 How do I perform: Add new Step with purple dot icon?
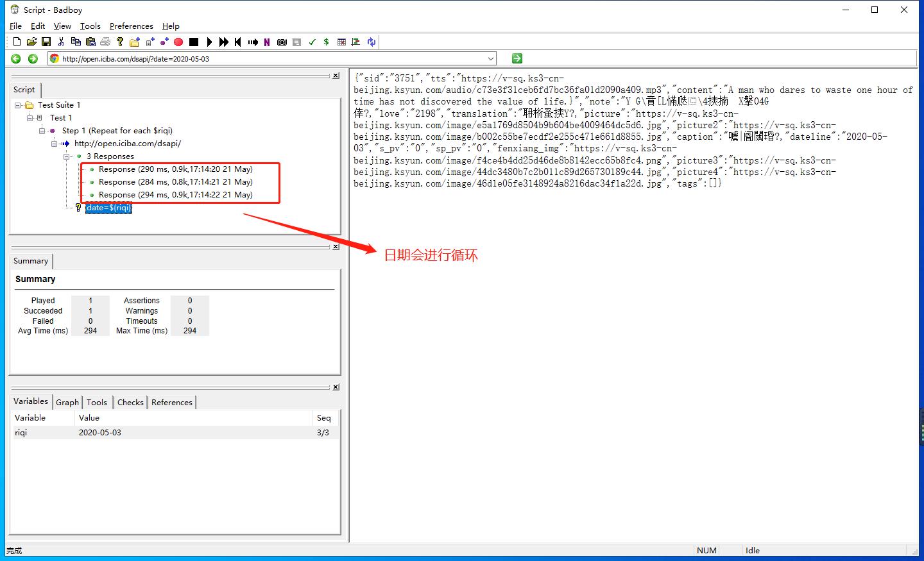pyautogui.click(x=164, y=42)
